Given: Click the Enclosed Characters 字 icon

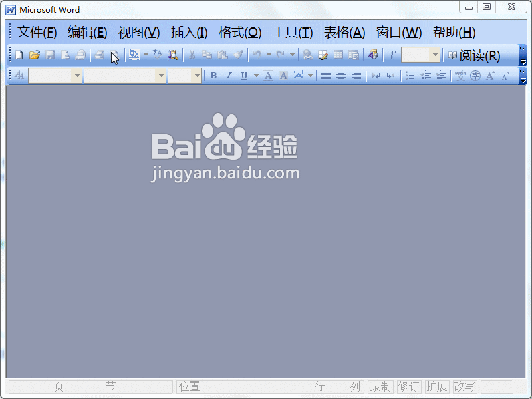Looking at the screenshot, I should pyautogui.click(x=475, y=75).
